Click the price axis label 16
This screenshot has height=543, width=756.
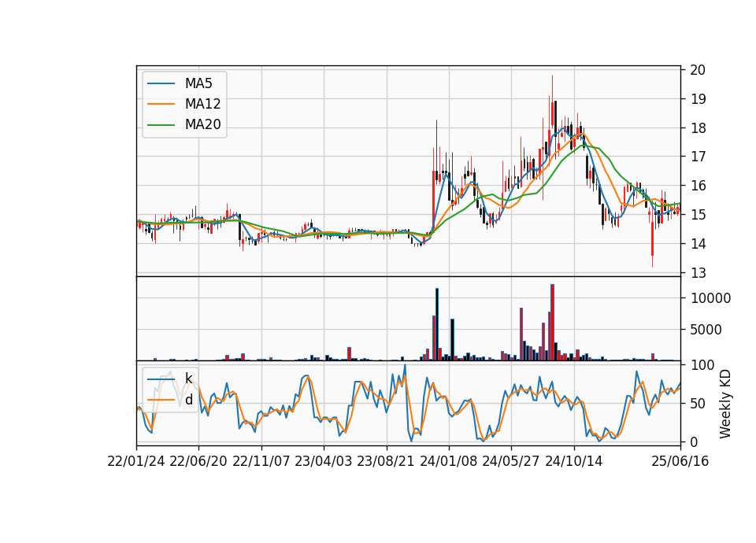tap(698, 186)
